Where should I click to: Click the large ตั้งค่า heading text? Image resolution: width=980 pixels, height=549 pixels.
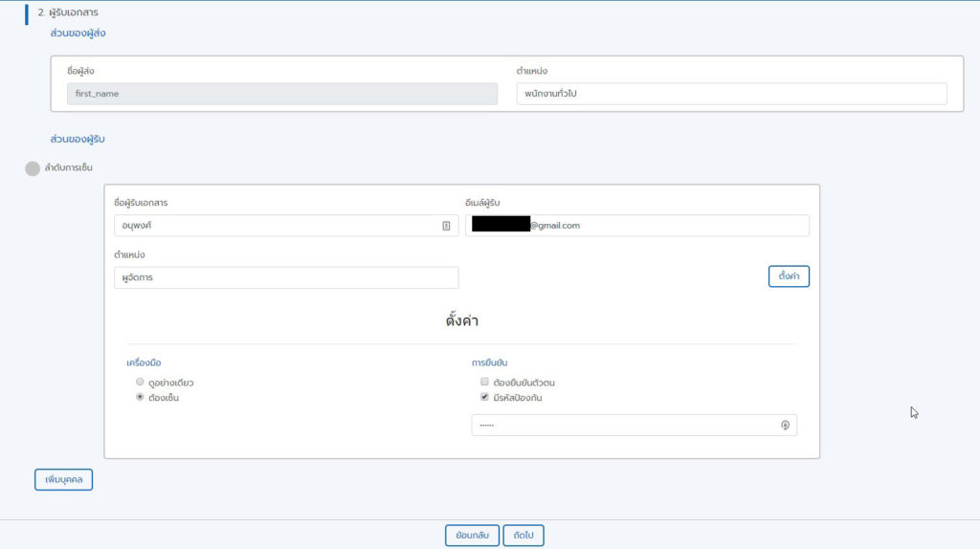[x=462, y=320]
